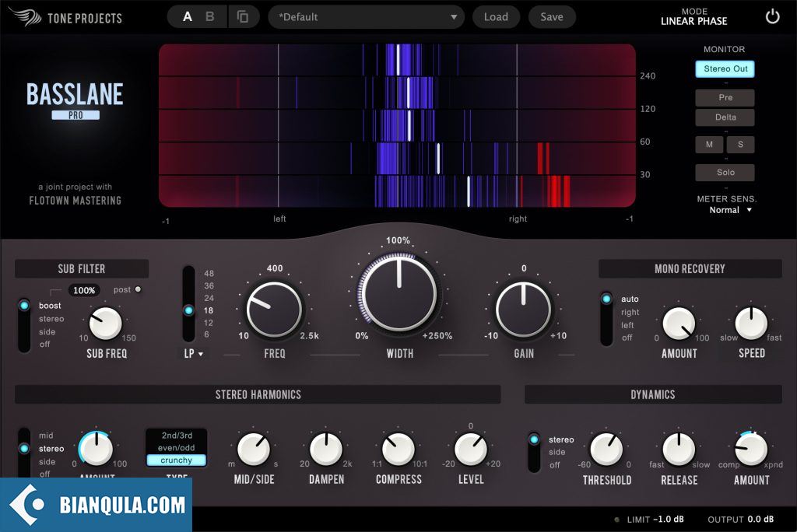797x532 pixels.
Task: Select preset slot B
Action: tap(209, 17)
